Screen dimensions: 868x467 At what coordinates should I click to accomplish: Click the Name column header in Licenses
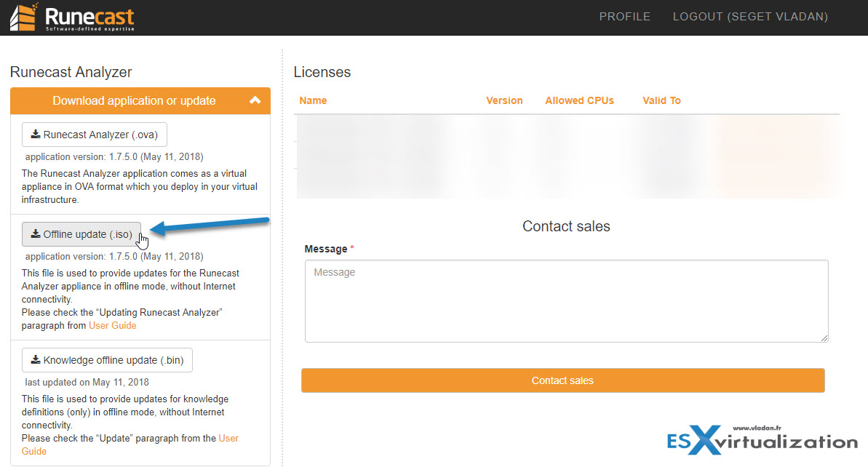[x=313, y=100]
